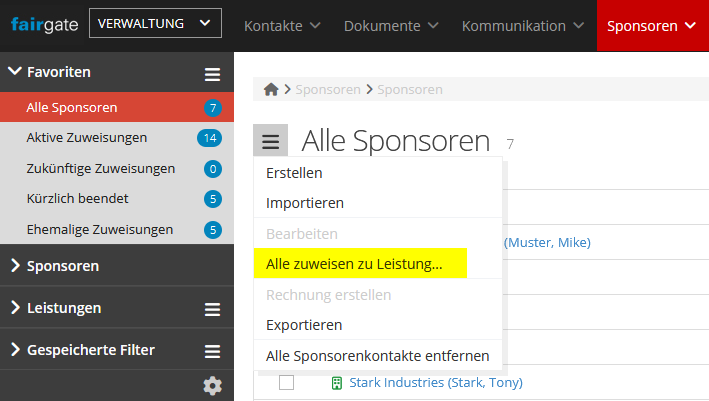
Task: Open the Leistungen hamburger menu icon
Action: (212, 309)
